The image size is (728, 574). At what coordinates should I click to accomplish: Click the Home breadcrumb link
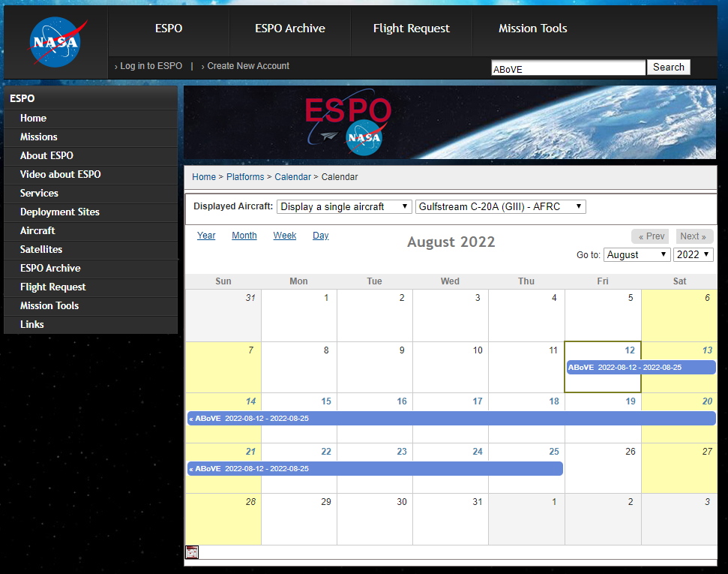tap(204, 177)
